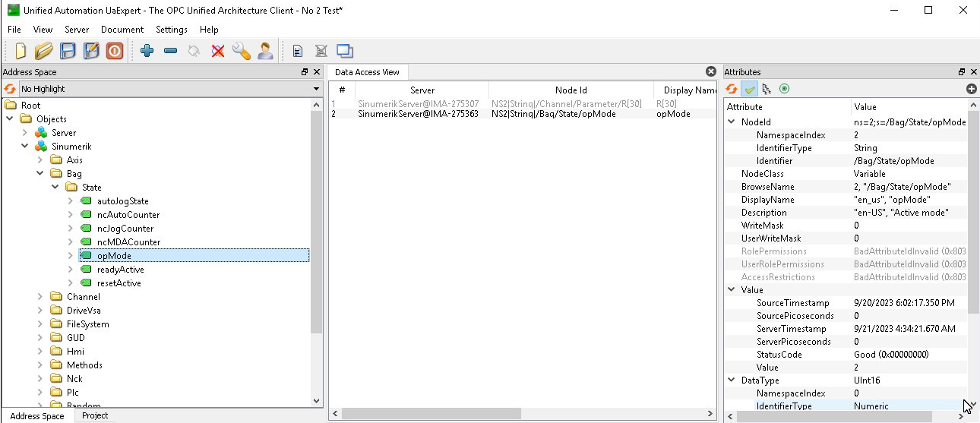
Task: Expand the Server node
Action: click(x=25, y=133)
